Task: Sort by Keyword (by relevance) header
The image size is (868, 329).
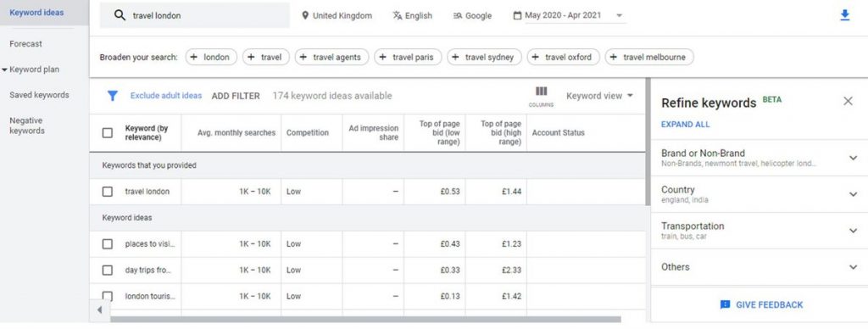Action: 146,133
